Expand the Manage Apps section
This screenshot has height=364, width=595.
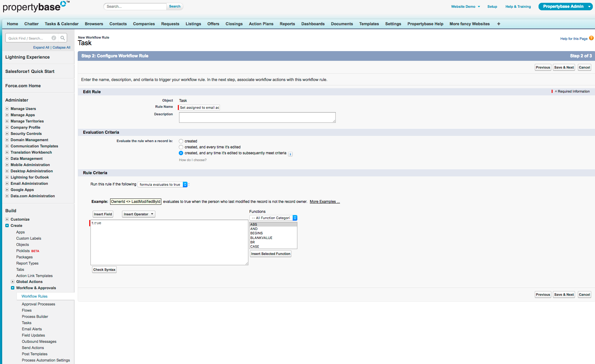(x=7, y=115)
